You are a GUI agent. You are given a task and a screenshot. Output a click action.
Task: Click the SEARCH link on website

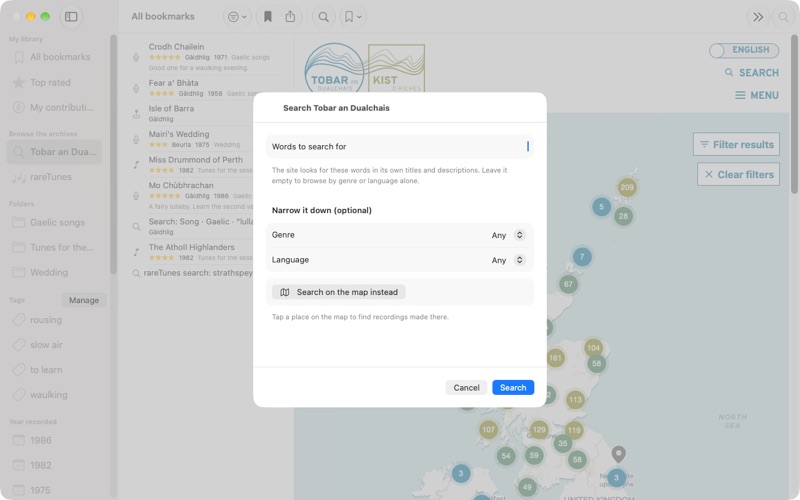pyautogui.click(x=752, y=73)
